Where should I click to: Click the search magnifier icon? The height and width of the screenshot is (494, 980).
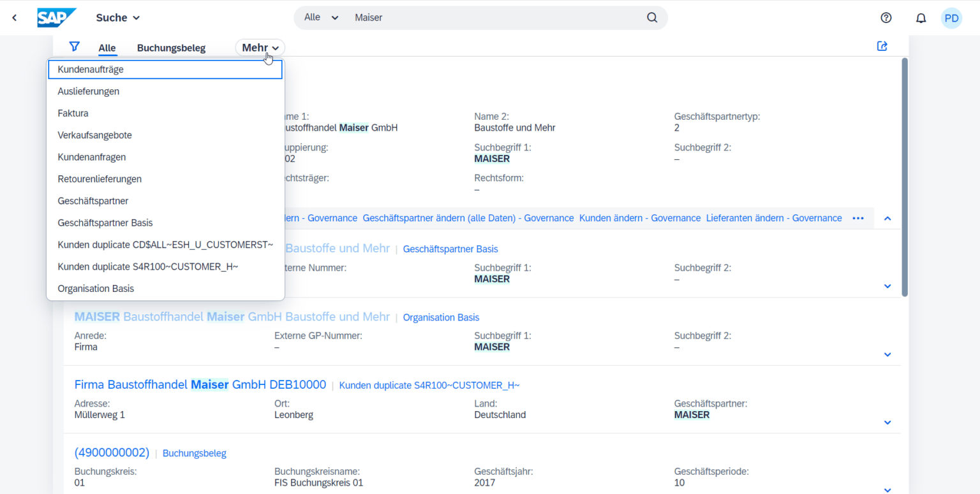pos(652,18)
